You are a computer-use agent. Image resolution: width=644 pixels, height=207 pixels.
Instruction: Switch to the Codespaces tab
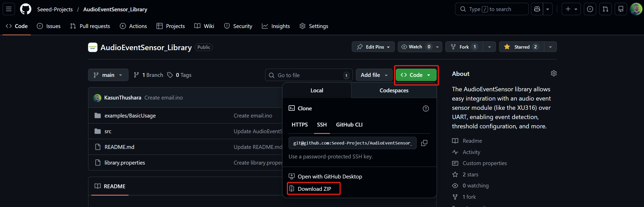click(394, 91)
